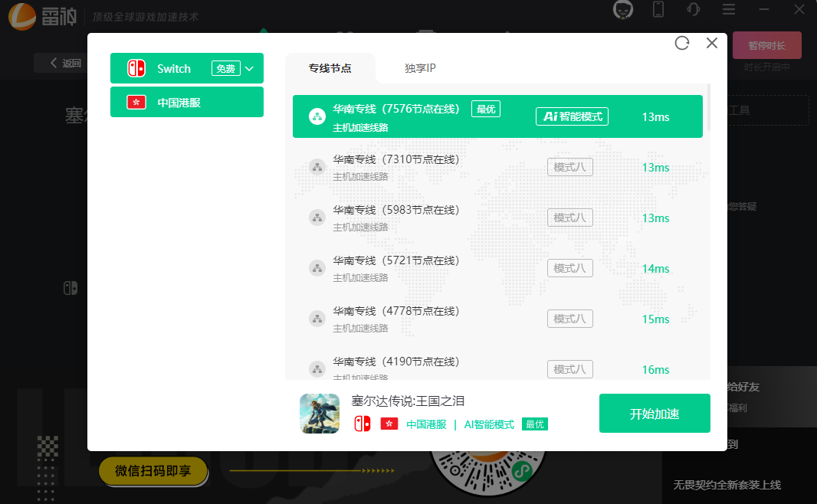The width and height of the screenshot is (817, 504).
Task: Select the 4778节点在线 node
Action: pyautogui.click(x=497, y=319)
